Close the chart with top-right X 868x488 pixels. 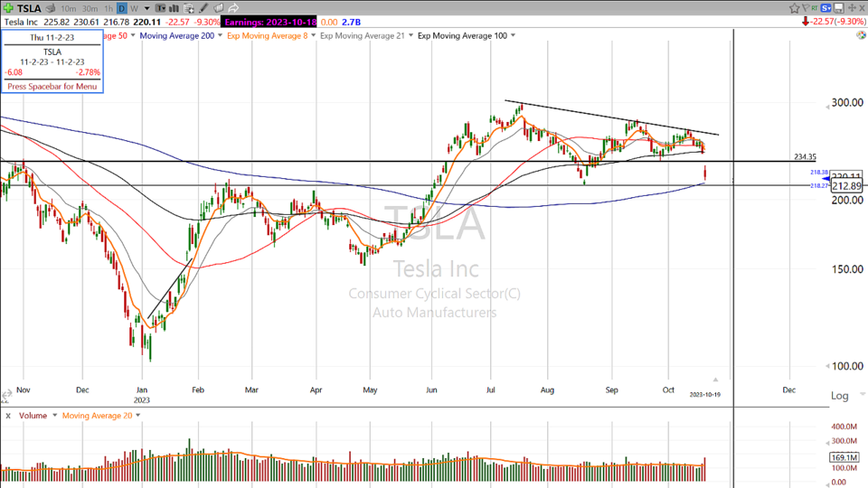[862, 8]
